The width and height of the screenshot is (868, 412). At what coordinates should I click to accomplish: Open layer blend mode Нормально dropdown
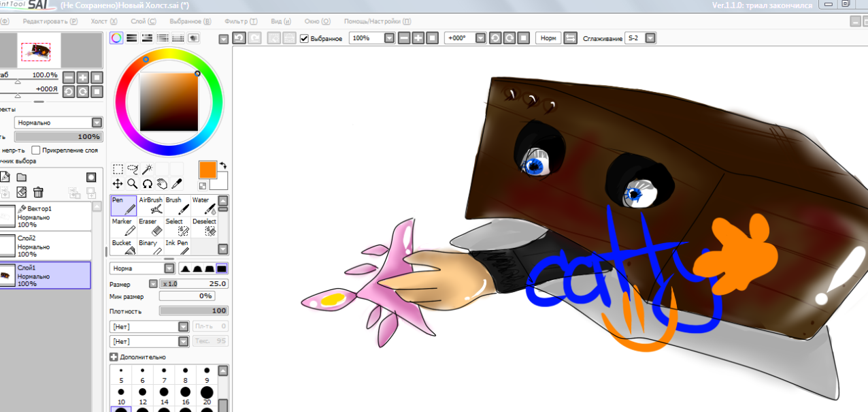tap(97, 123)
